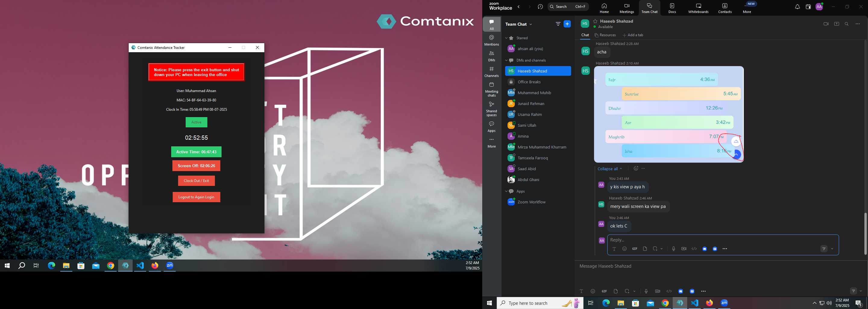This screenshot has height=309, width=868.
Task: Search within the Haseeb Shahzad chat
Action: [846, 24]
